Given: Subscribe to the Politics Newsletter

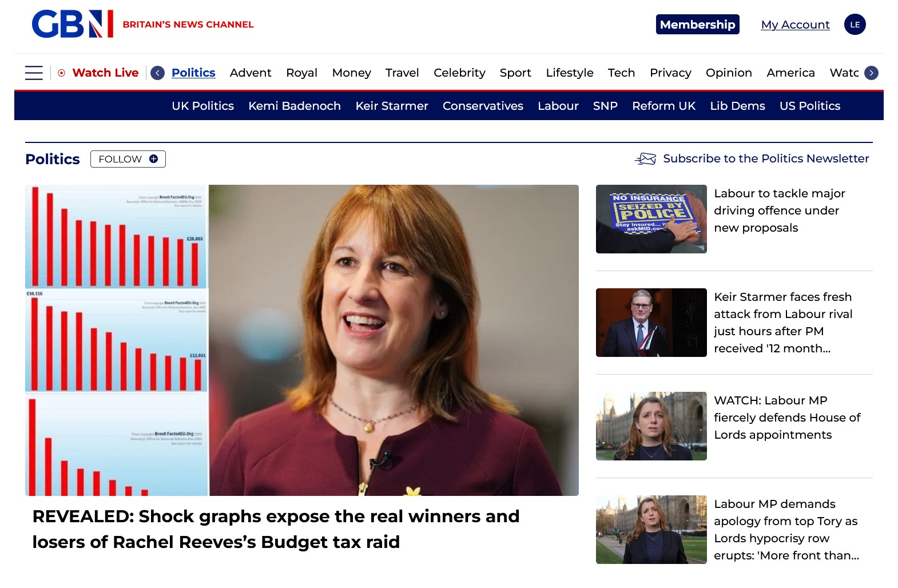Looking at the screenshot, I should (765, 158).
